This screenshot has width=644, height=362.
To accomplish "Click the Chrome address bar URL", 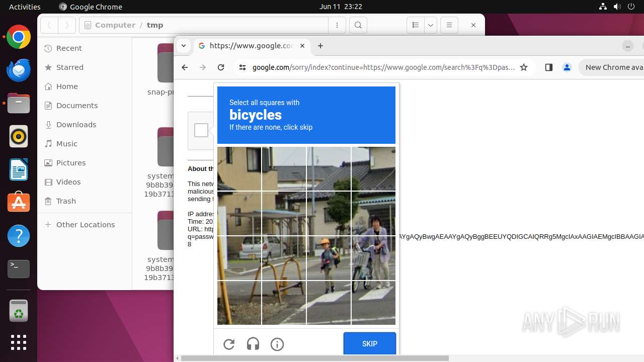I will pyautogui.click(x=384, y=67).
